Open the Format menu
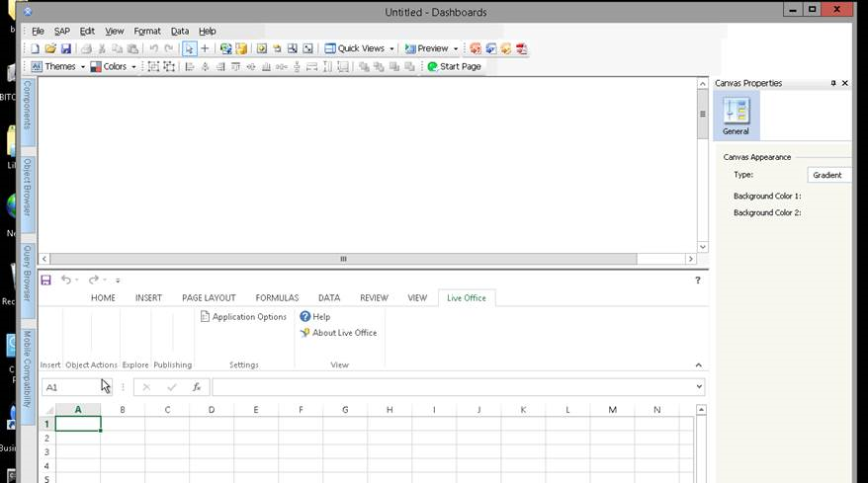 147,31
